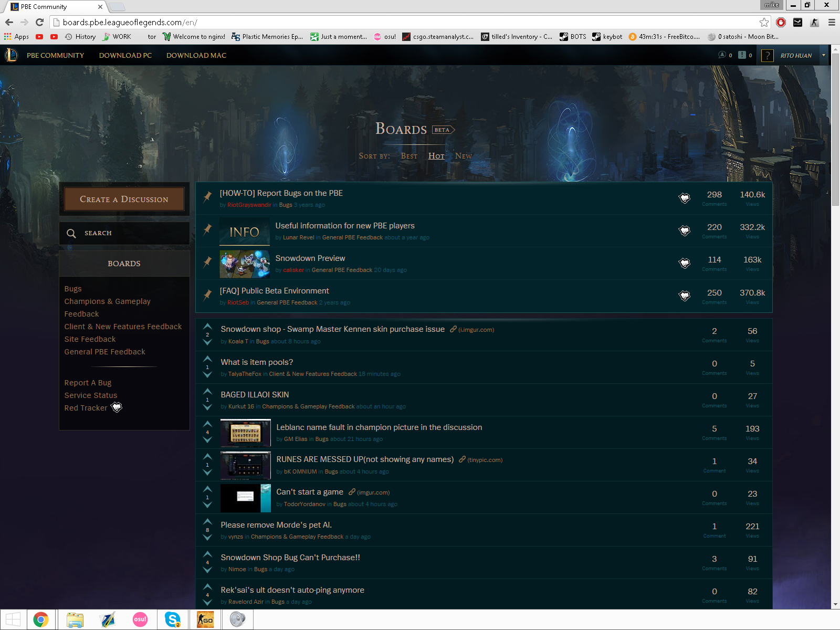This screenshot has width=840, height=630.
Task: Click the i.imgur.com link icon on Kennen thread
Action: tap(453, 329)
